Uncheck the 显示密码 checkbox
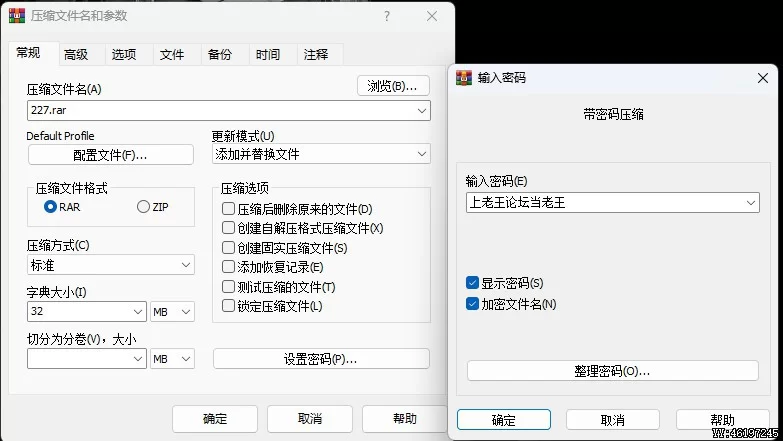Screen dimensions: 783x441 tap(472, 283)
